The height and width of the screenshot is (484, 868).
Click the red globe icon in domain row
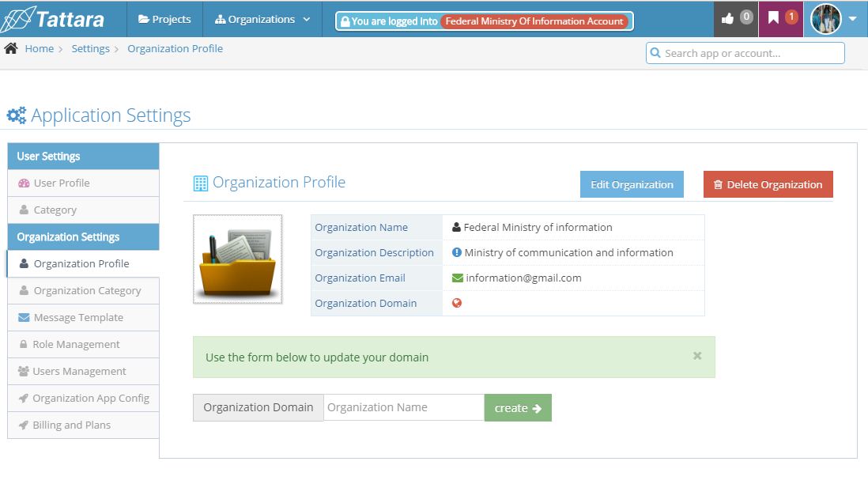(x=457, y=303)
